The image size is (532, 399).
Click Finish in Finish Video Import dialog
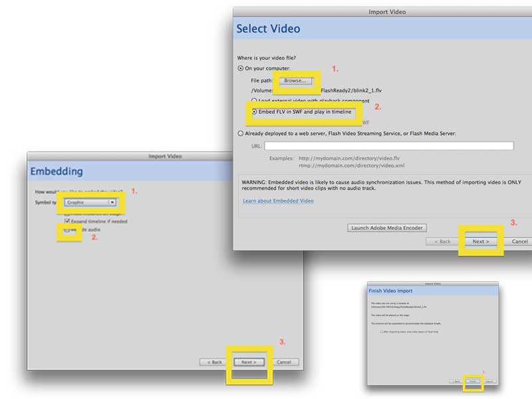473,381
